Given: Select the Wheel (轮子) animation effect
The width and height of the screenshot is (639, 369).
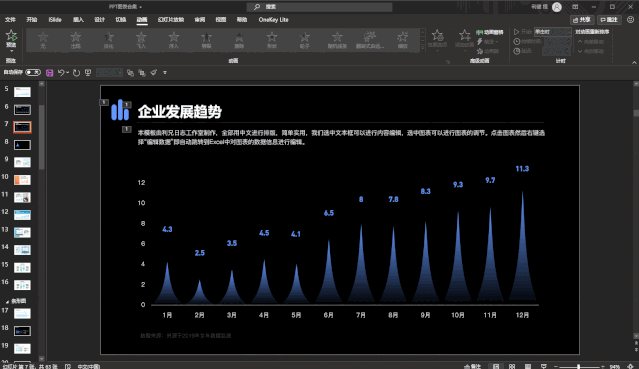Looking at the screenshot, I should point(304,40).
